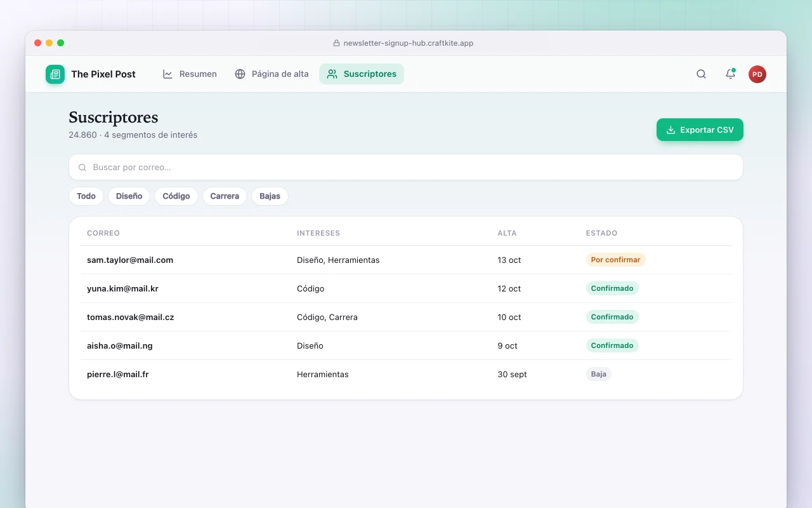812x508 pixels.
Task: Focus the Buscar por correo search field
Action: [x=406, y=168]
